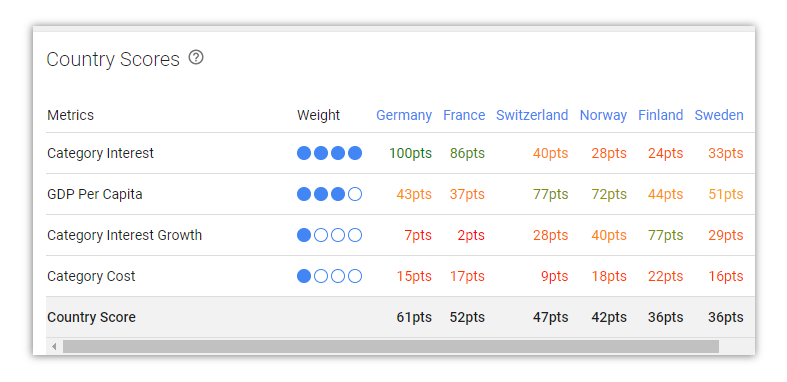The width and height of the screenshot is (787, 382).
Task: Set Category Interest weight to fourth dot
Action: pyautogui.click(x=355, y=153)
